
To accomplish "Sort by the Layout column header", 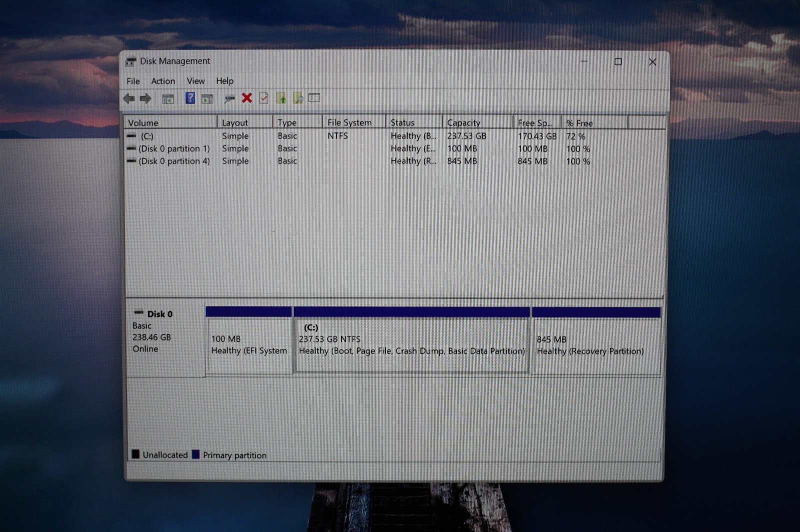I will click(x=245, y=122).
